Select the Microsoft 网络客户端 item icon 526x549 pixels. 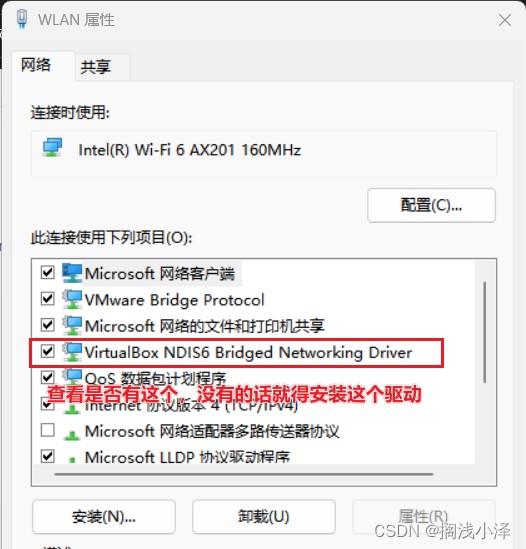(x=72, y=273)
